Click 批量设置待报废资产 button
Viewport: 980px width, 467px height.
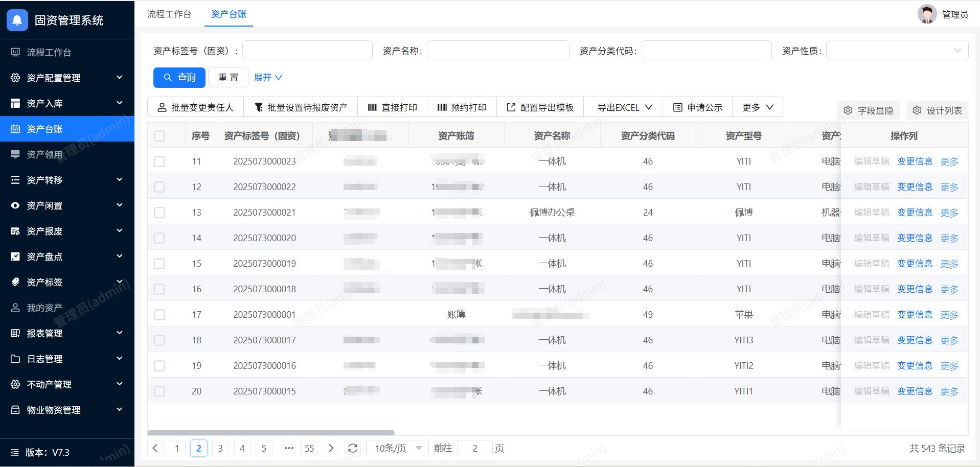(301, 107)
